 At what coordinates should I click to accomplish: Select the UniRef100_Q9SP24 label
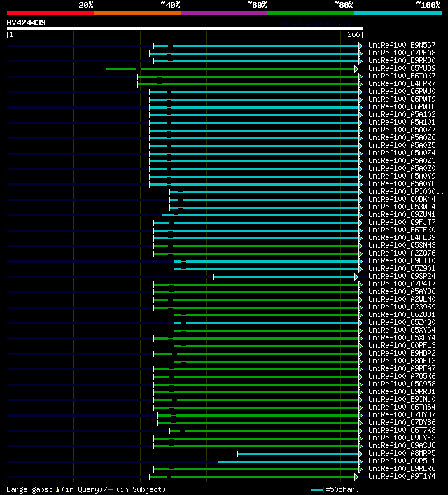click(402, 277)
